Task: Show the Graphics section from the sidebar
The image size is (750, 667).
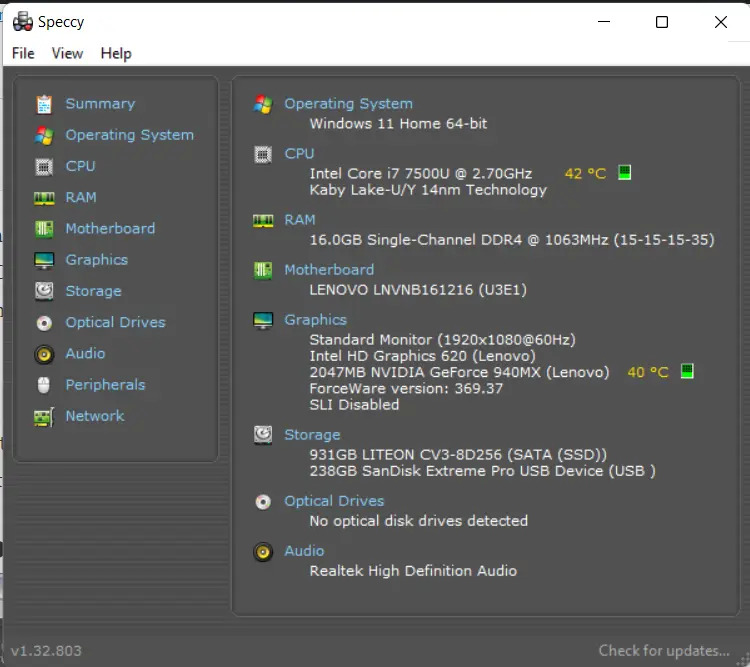Action: [97, 260]
